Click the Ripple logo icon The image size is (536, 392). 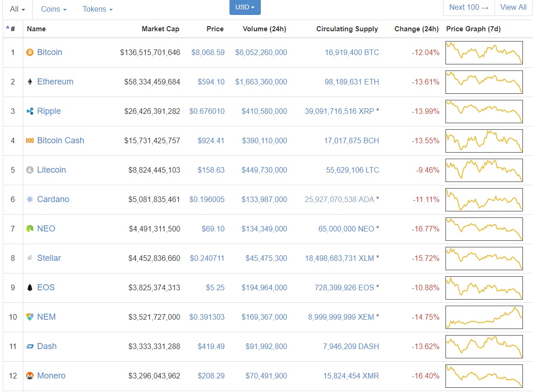(30, 111)
